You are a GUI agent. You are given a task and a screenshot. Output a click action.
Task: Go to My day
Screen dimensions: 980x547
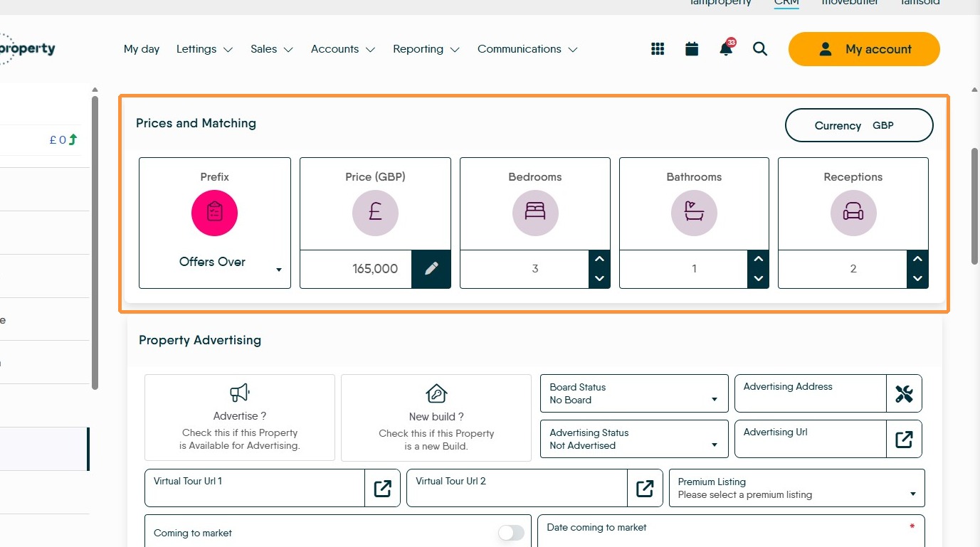142,49
